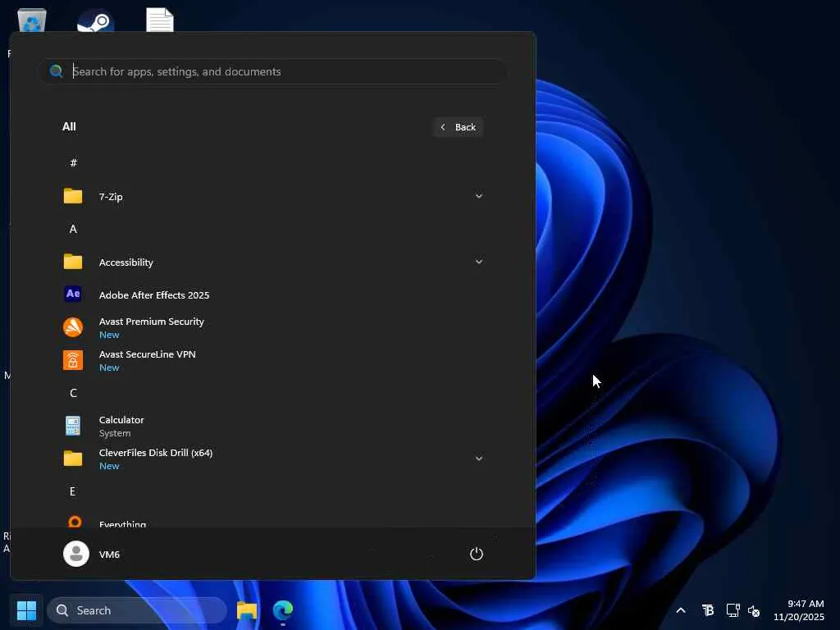Open Microsoft Edge from the taskbar

coord(283,610)
